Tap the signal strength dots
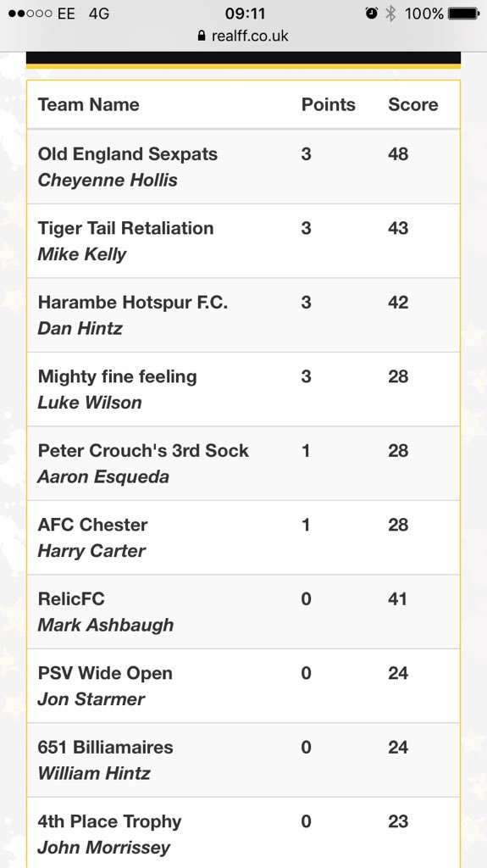This screenshot has width=487, height=868. (x=30, y=14)
